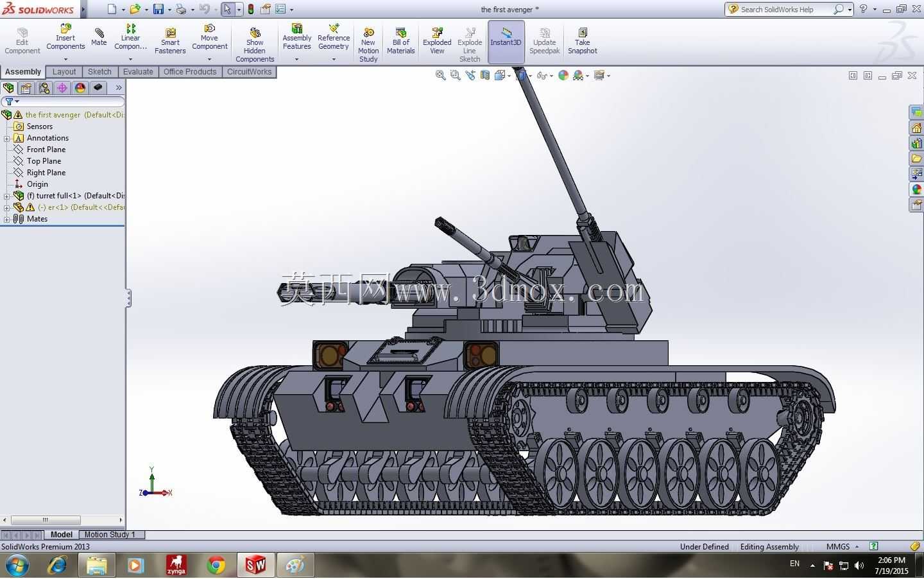This screenshot has width=924, height=579.
Task: Click the Section View icon
Action: [485, 75]
